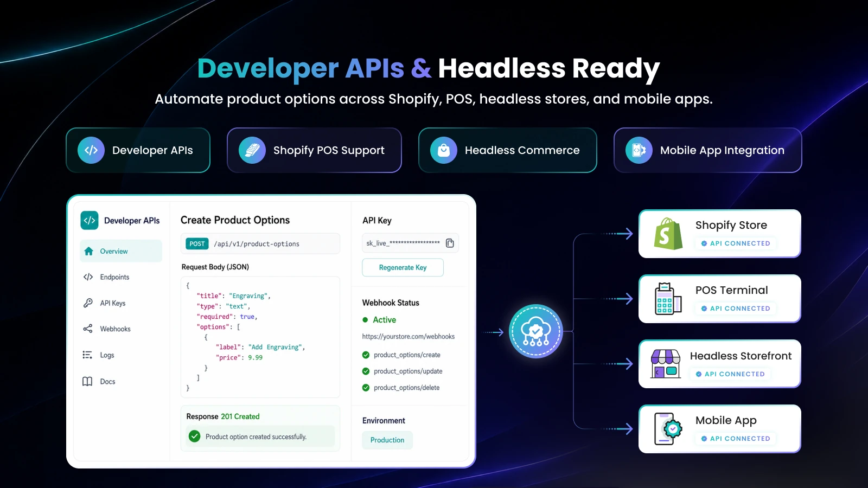Click the Docs book icon
Image resolution: width=868 pixels, height=488 pixels.
(87, 381)
